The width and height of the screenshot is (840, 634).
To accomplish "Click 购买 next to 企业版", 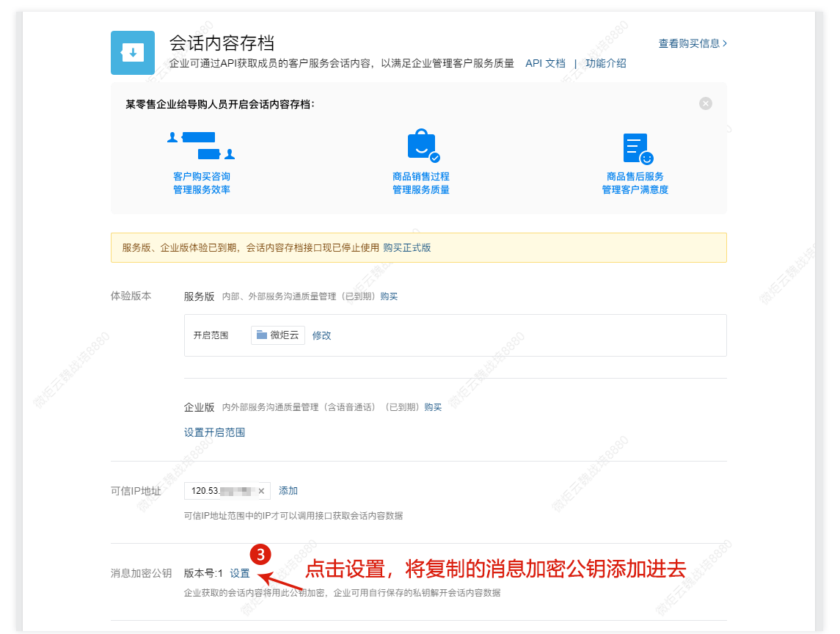I will click(433, 407).
